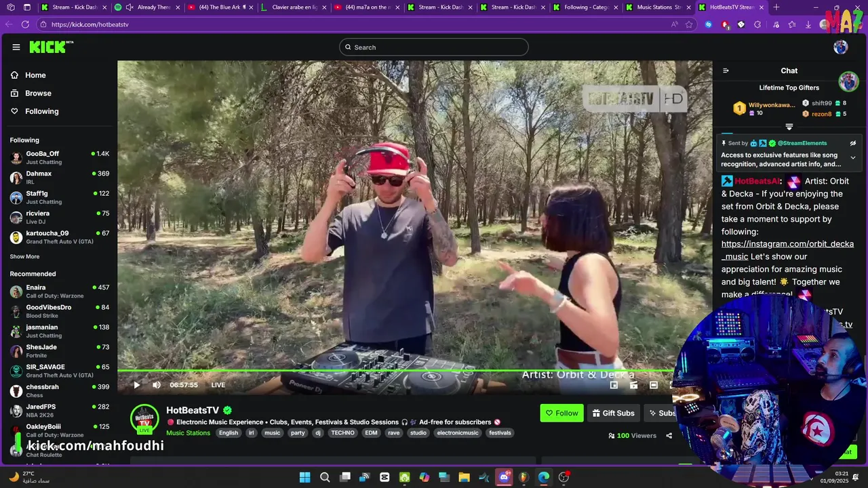Viewport: 868px width, 488px height.
Task: Hide the StreamElements pinned message
Action: pyautogui.click(x=853, y=143)
